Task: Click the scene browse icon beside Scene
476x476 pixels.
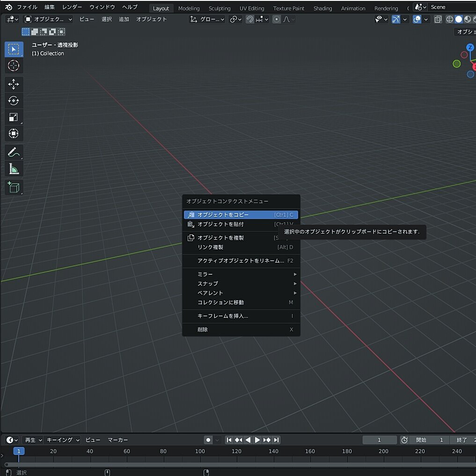Action: click(x=421, y=7)
